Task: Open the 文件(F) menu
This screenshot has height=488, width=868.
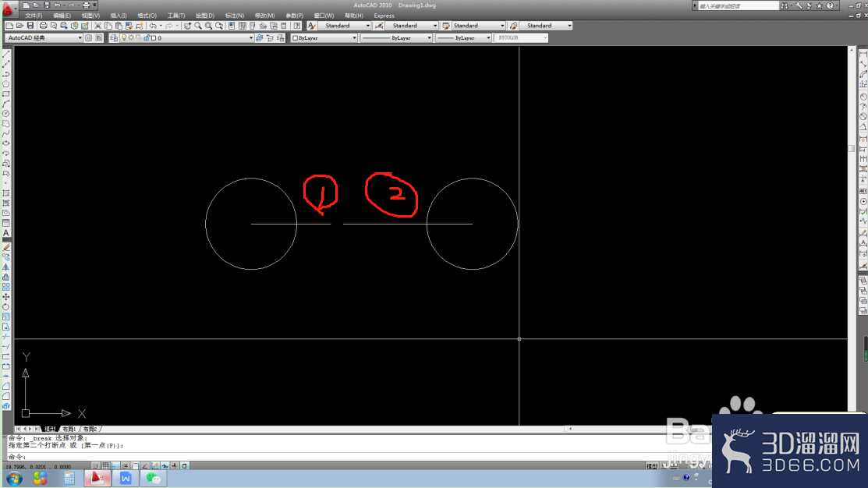Action: point(34,16)
